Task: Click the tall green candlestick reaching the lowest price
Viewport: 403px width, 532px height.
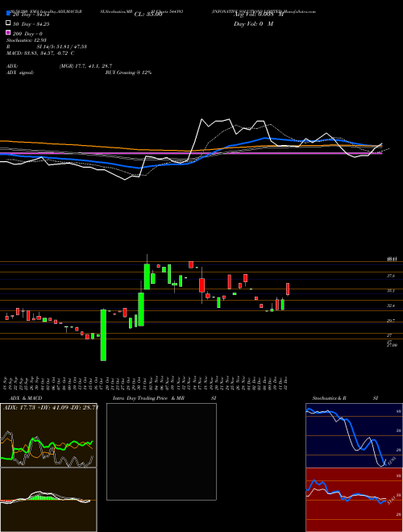Action: pyautogui.click(x=103, y=335)
